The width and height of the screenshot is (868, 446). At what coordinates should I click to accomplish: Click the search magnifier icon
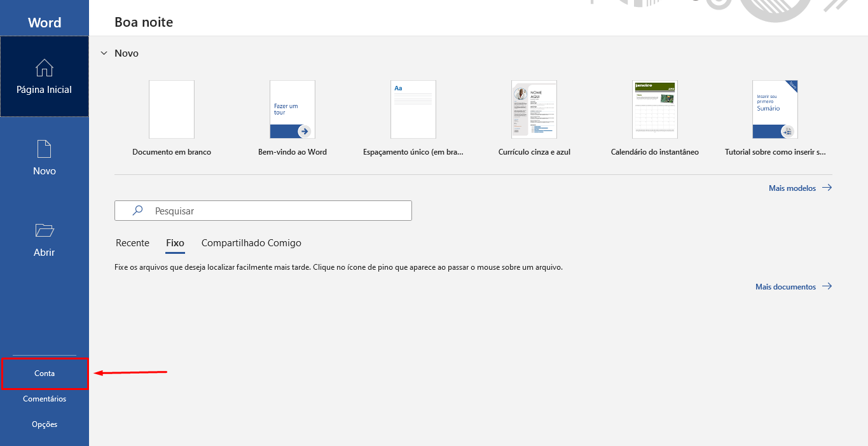(x=137, y=211)
